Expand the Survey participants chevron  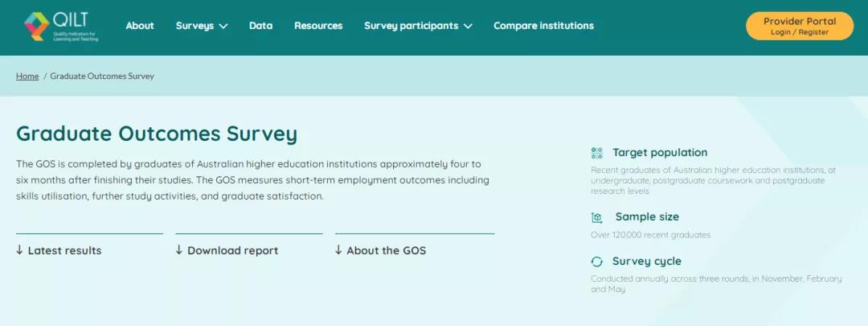pos(468,26)
